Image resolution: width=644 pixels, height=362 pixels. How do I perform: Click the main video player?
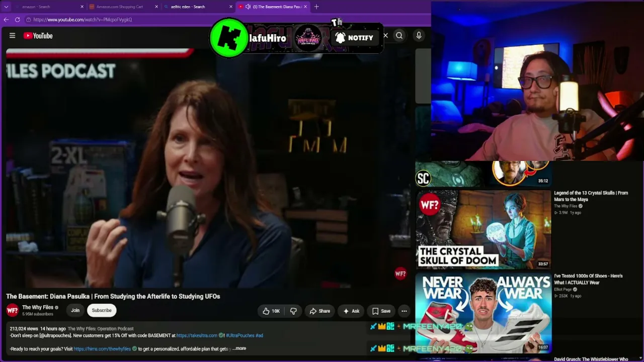(208, 168)
